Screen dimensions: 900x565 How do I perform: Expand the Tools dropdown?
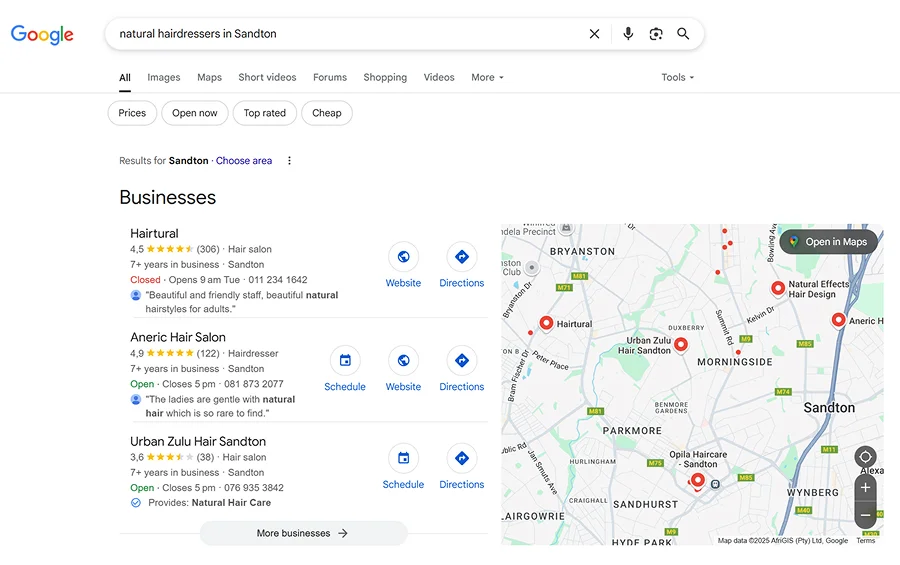point(677,78)
